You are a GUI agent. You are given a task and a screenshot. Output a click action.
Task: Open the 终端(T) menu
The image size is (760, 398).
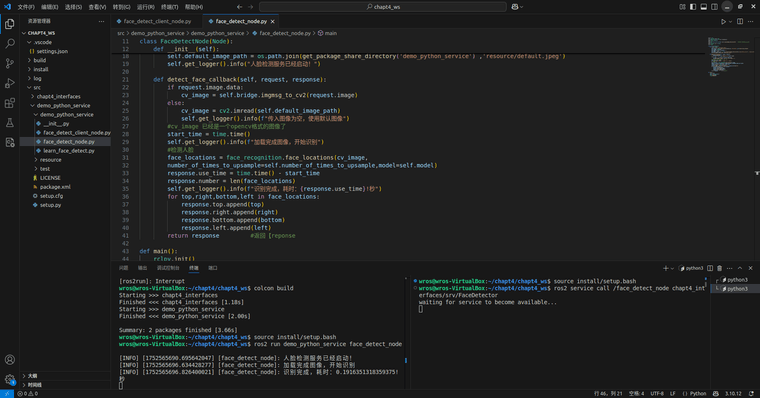(169, 7)
